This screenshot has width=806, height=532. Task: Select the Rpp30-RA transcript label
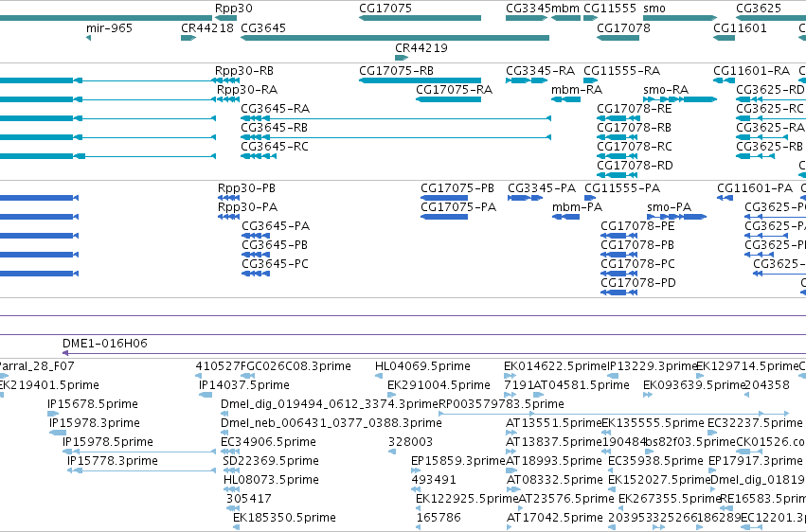(x=247, y=90)
